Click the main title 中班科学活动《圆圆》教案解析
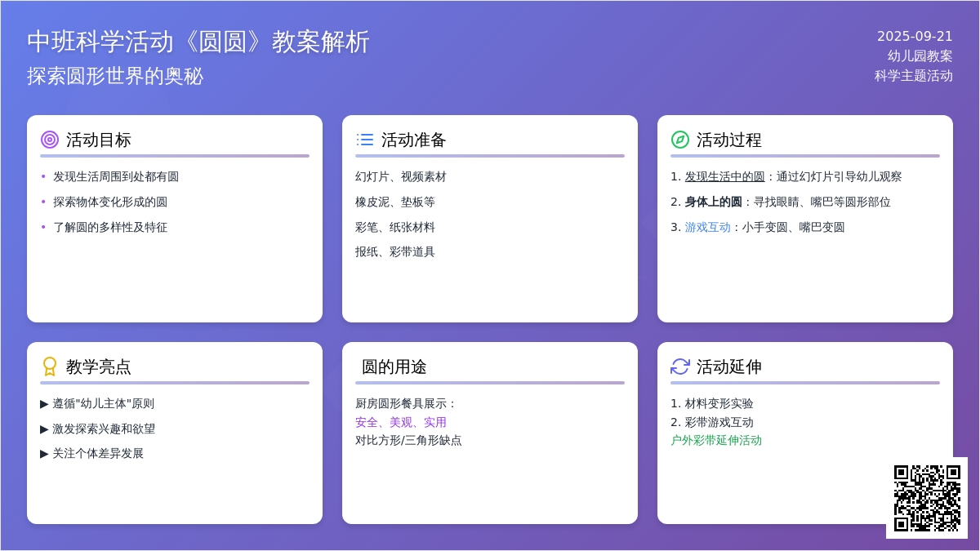This screenshot has height=551, width=980. [198, 42]
